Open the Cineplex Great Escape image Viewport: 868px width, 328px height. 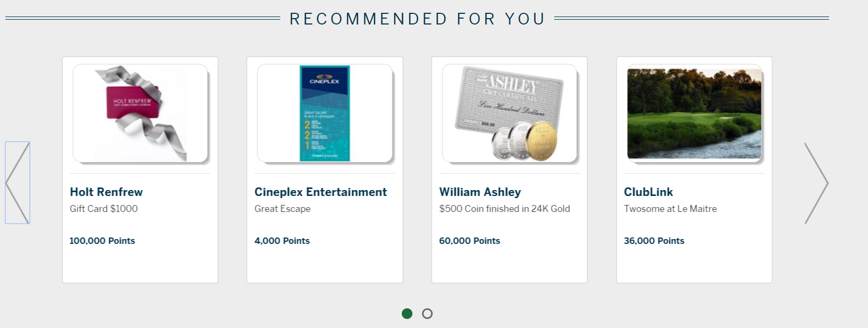[x=325, y=113]
